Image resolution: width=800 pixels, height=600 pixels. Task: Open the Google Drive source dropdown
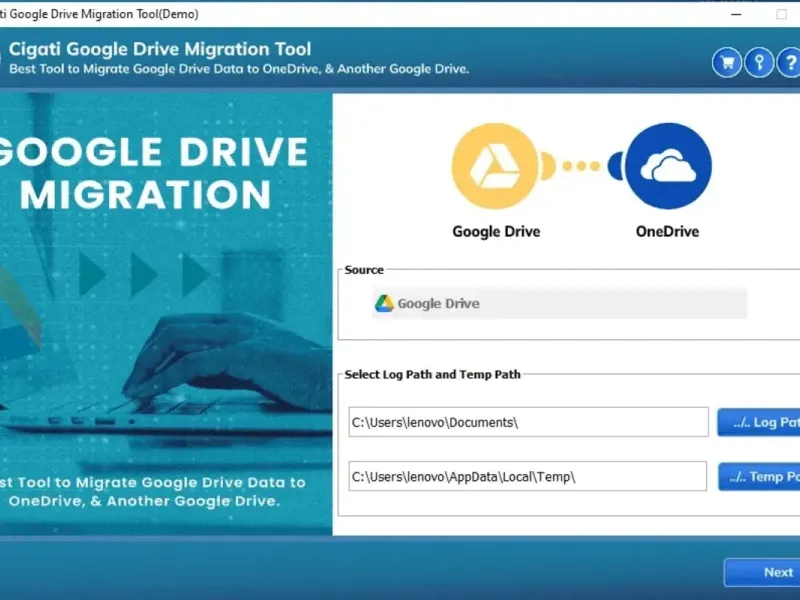point(559,304)
